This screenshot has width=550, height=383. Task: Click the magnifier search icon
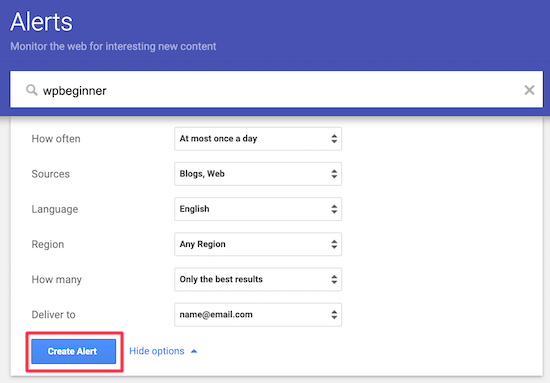[32, 90]
